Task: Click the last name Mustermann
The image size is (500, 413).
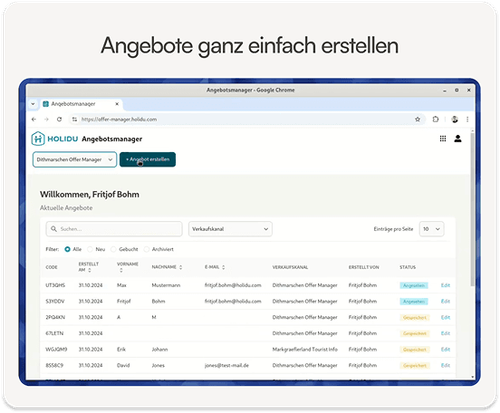Action: click(x=166, y=285)
